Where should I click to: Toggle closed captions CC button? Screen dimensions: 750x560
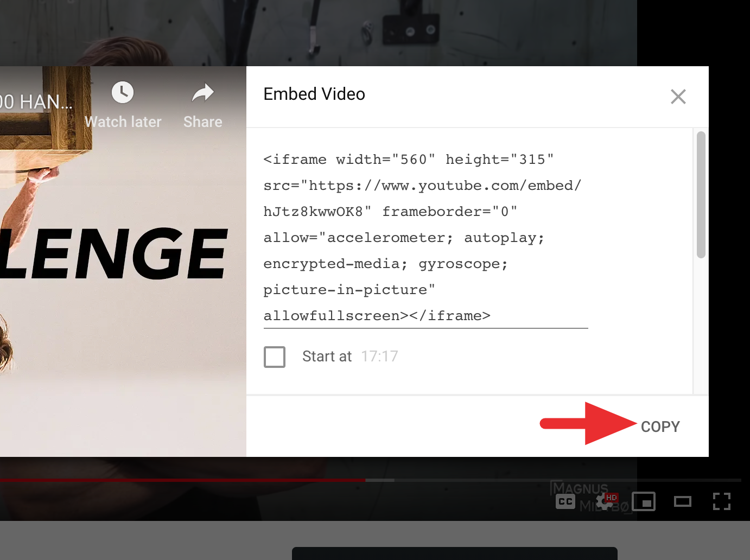pos(565,501)
